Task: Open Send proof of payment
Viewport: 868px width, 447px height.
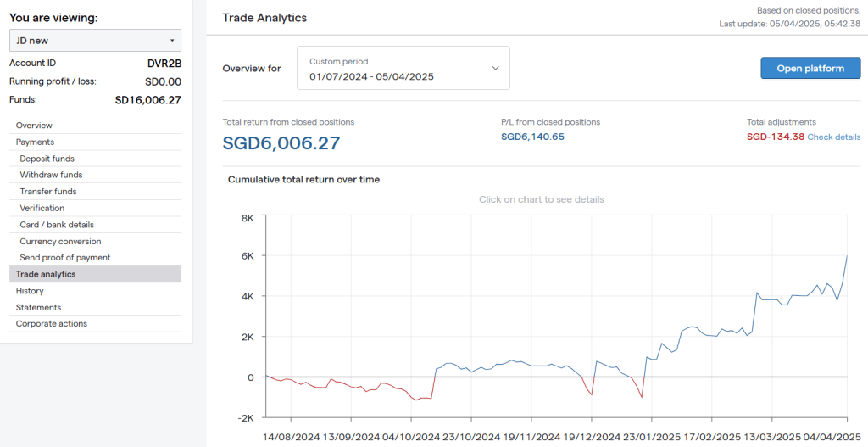Action: [x=65, y=257]
